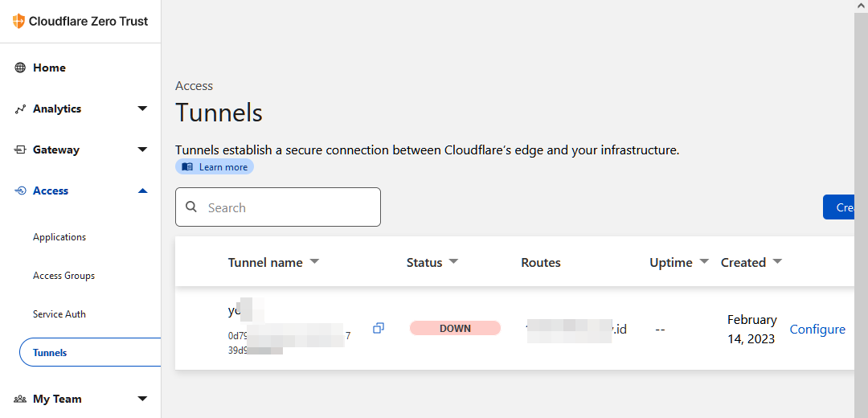
Task: Expand the Analytics menu arrow
Action: [x=142, y=109]
